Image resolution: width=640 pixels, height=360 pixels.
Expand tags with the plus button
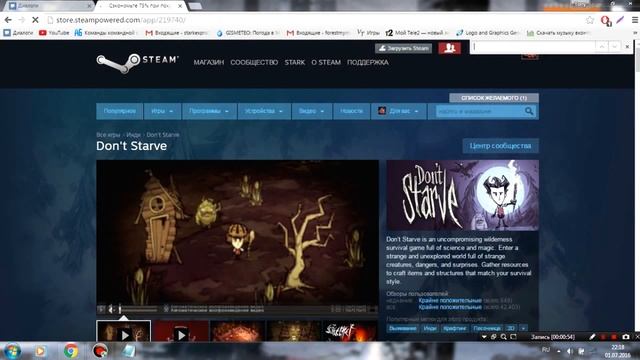pyautogui.click(x=523, y=328)
